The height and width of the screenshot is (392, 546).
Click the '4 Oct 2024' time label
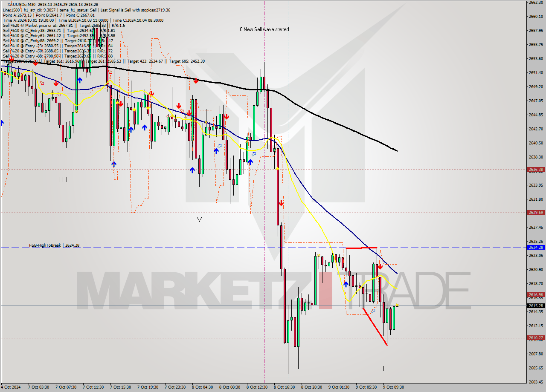(x=10, y=387)
